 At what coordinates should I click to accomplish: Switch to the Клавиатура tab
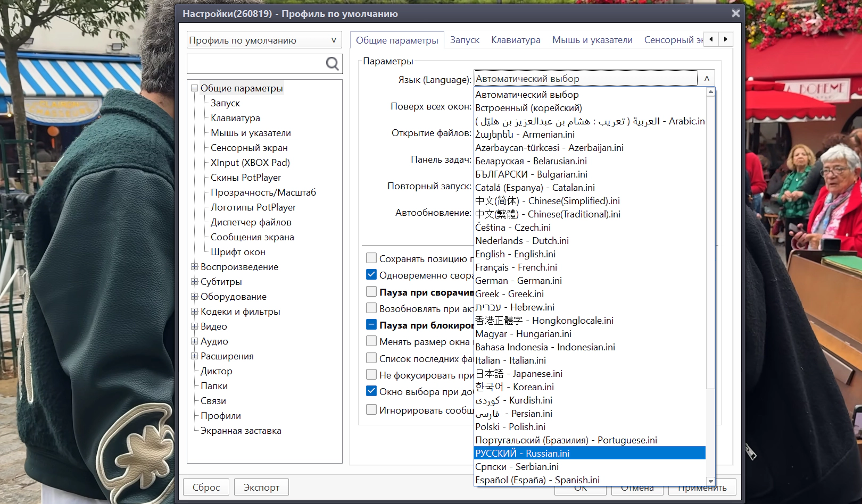(x=516, y=40)
